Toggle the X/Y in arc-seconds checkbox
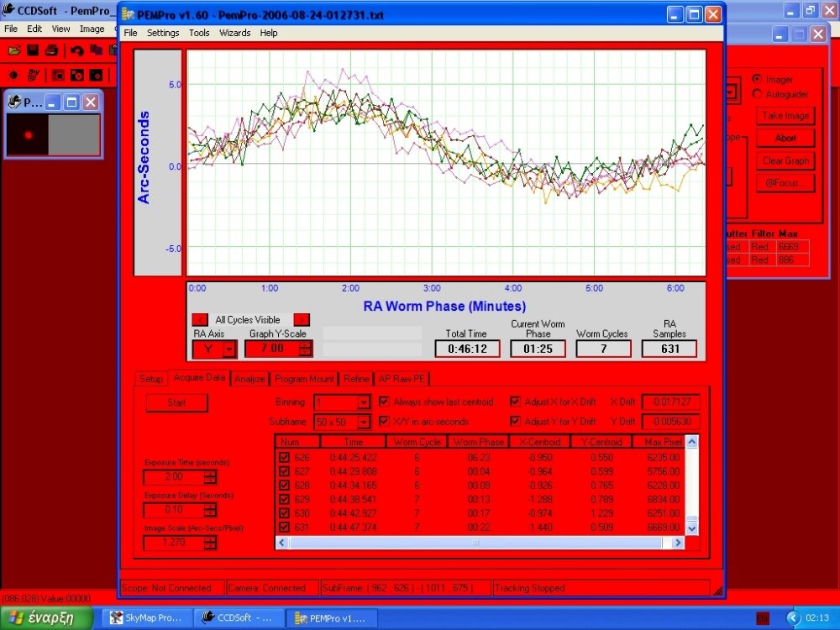This screenshot has width=840, height=630. tap(384, 421)
